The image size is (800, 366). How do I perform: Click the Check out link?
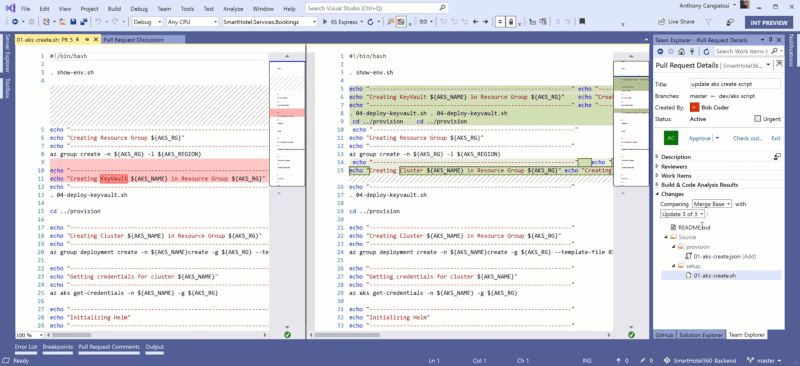[747, 138]
